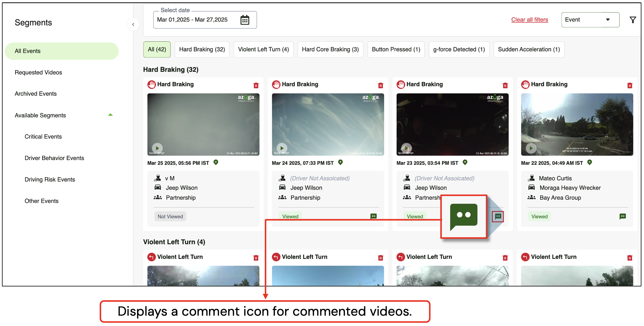644x326 pixels.
Task: Delete the Mar 25 Hard Braking event
Action: (x=256, y=85)
